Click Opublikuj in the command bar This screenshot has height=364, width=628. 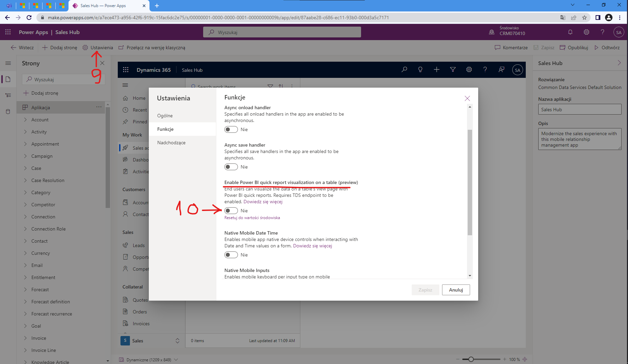[x=574, y=48]
